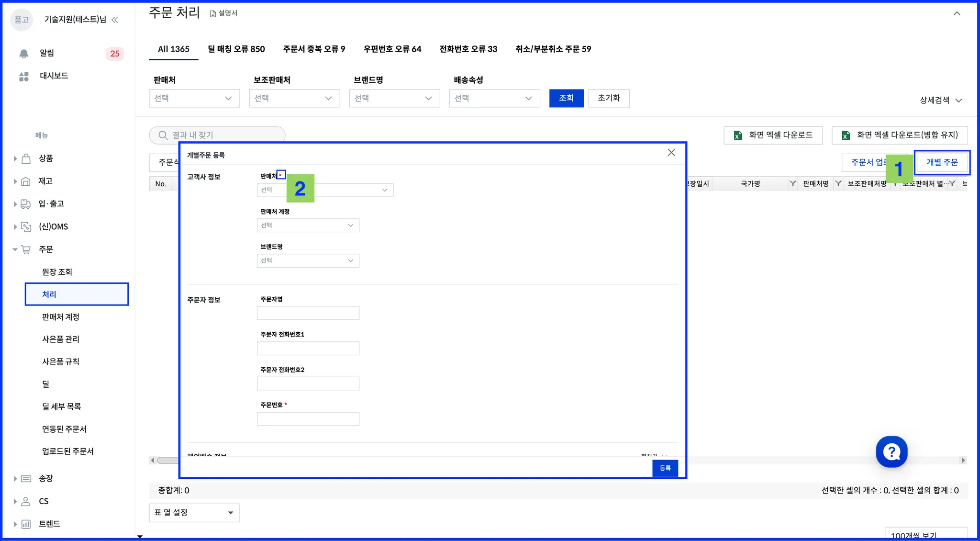Open the Dashboard grid icon
The height and width of the screenshot is (541, 980).
(x=24, y=76)
